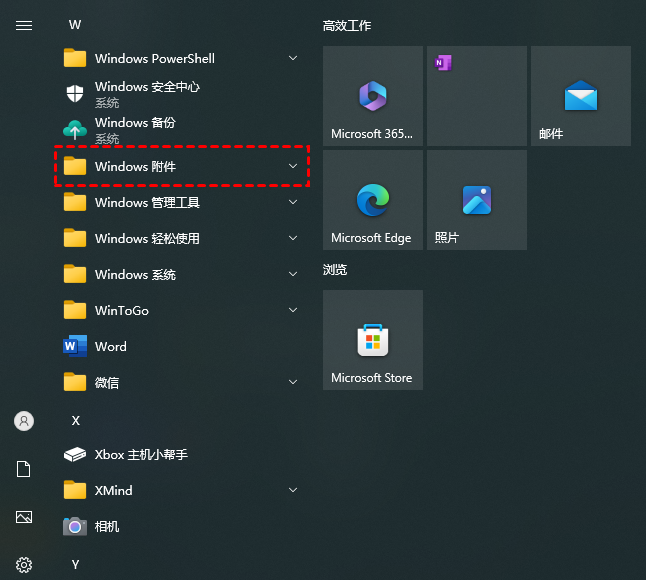Select the Windows 备份 label
Screen dimensions: 646x580
tap(135, 123)
